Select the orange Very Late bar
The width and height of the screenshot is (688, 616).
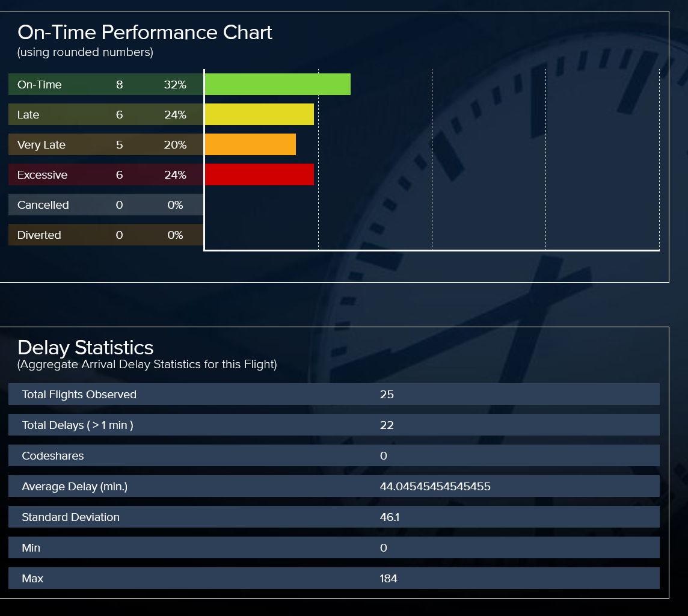[250, 144]
